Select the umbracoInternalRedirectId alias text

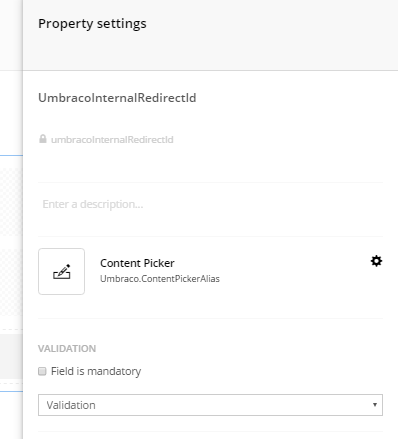(112, 139)
